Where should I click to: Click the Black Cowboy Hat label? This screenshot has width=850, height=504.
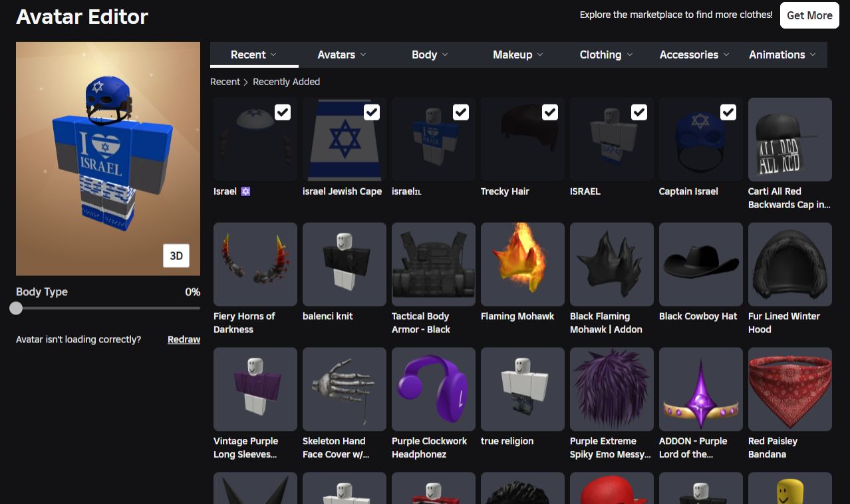[698, 316]
